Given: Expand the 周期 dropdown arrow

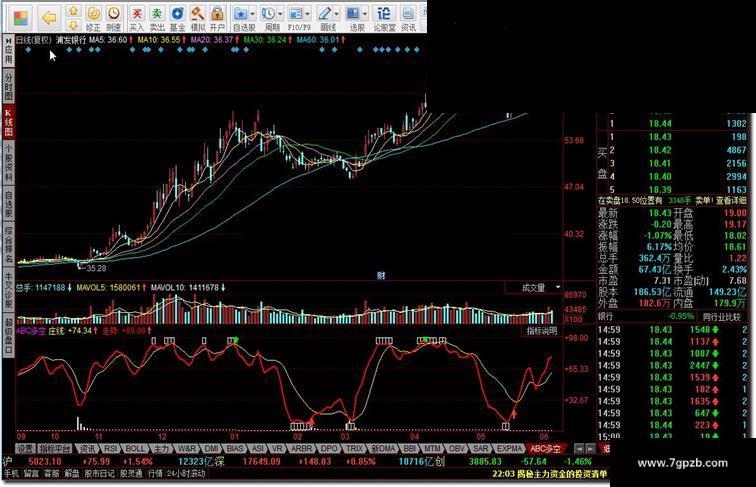Looking at the screenshot, I should click(x=280, y=14).
